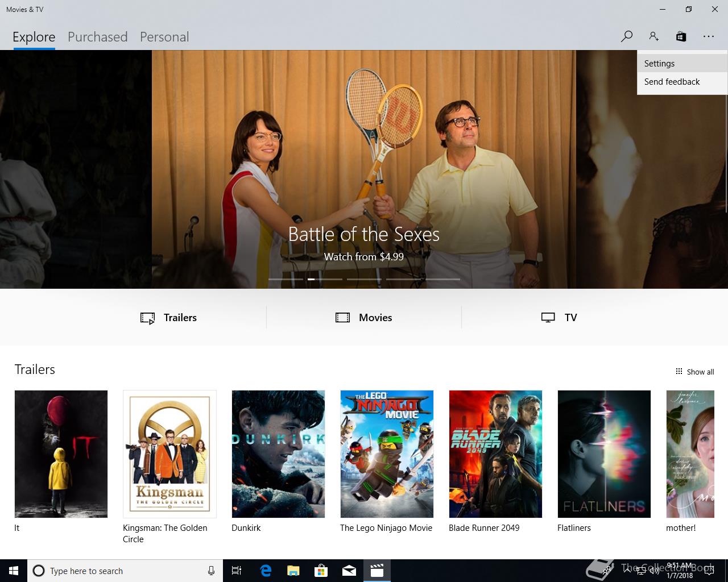The height and width of the screenshot is (582, 728).
Task: Click the grid icon beside Show all
Action: click(x=679, y=371)
